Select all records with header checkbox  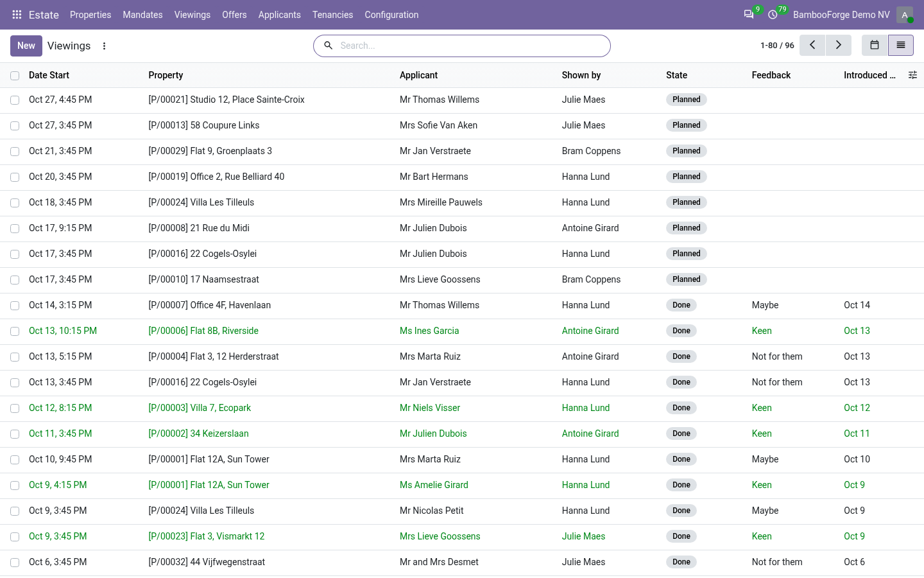(15, 76)
